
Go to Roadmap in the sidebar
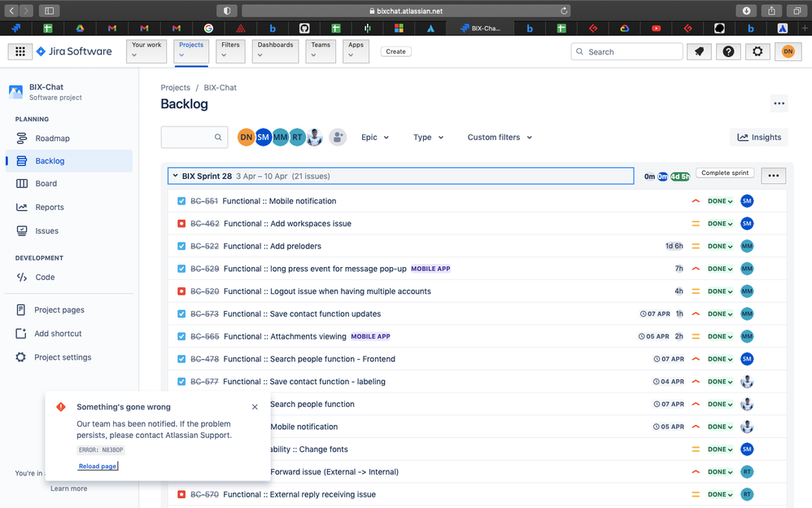(x=69, y=138)
